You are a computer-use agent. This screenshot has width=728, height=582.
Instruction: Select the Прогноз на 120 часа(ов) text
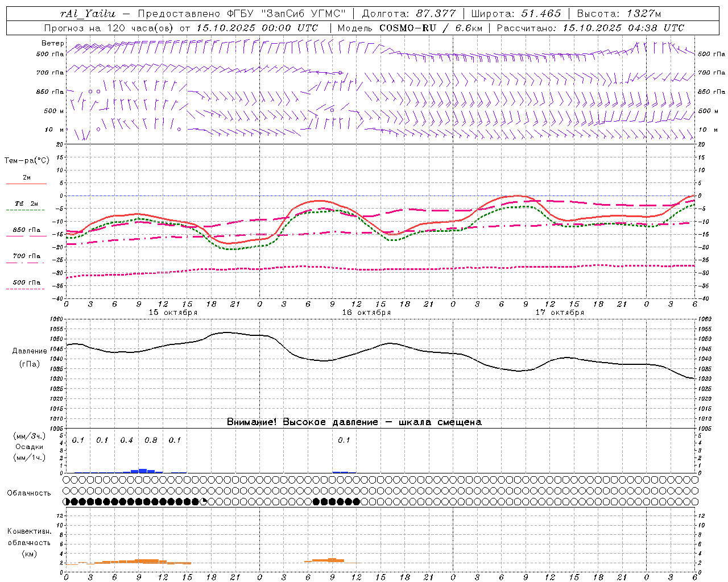[109, 28]
